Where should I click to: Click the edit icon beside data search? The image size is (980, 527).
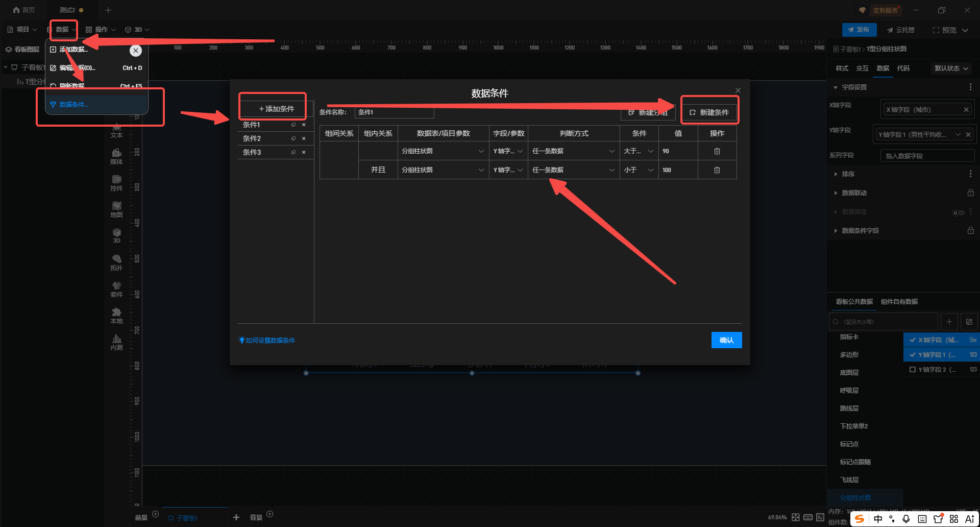(x=969, y=322)
